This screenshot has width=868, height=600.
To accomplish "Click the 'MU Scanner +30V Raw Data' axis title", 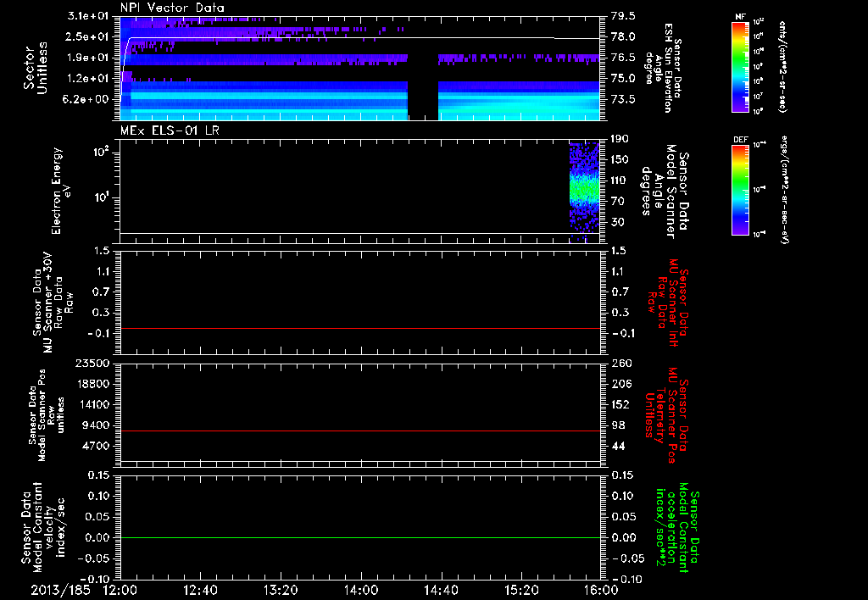I will pyautogui.click(x=53, y=303).
